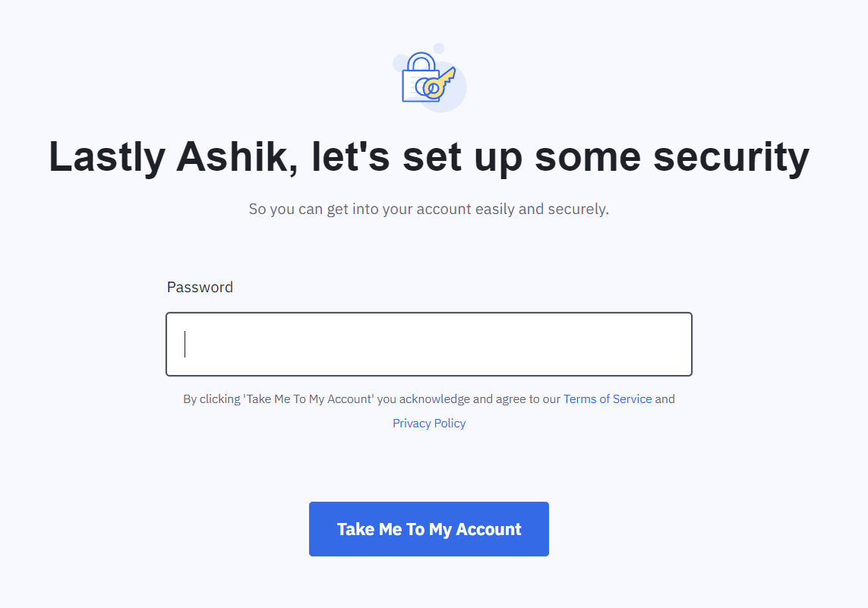Focus the Password input field
868x608 pixels.
point(429,344)
